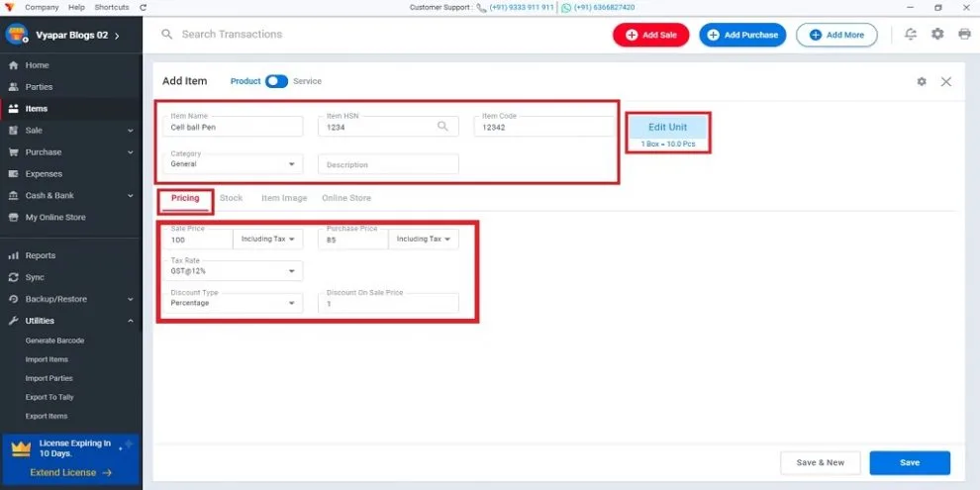Click the Item Name field

tap(233, 127)
